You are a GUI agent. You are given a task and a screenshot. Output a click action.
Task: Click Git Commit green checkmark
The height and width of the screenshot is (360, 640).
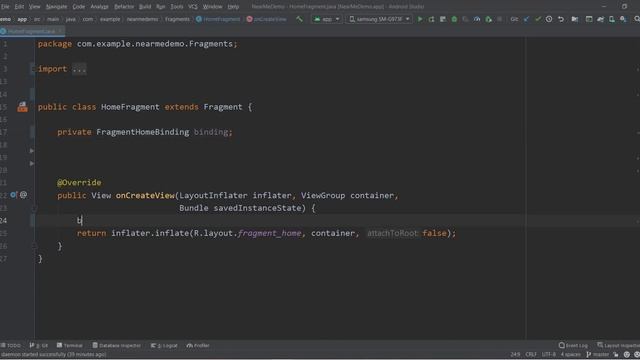click(538, 19)
